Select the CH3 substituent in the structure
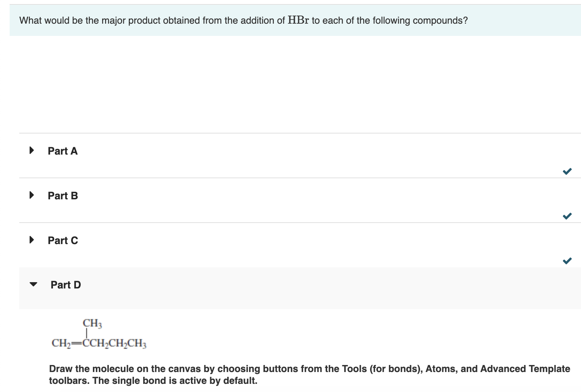This screenshot has width=581, height=392. [x=92, y=323]
